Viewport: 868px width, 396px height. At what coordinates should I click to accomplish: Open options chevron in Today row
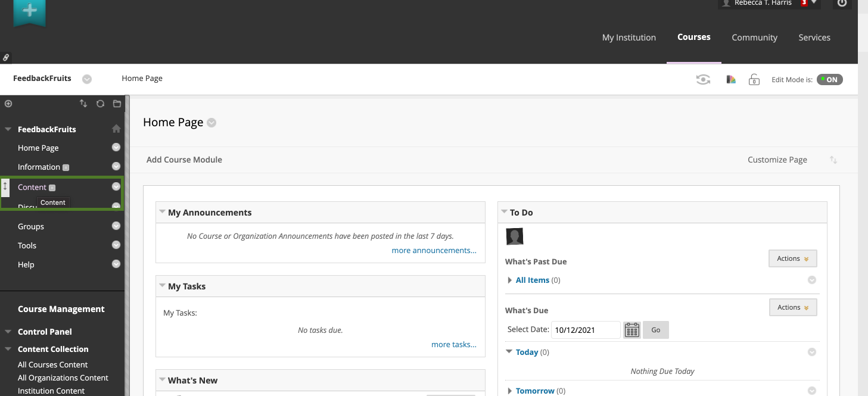pos(811,352)
